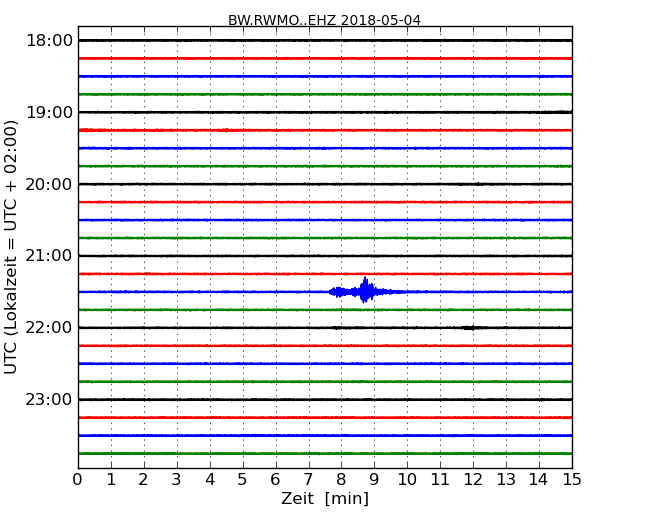Click x-axis tick label 11

(440, 480)
